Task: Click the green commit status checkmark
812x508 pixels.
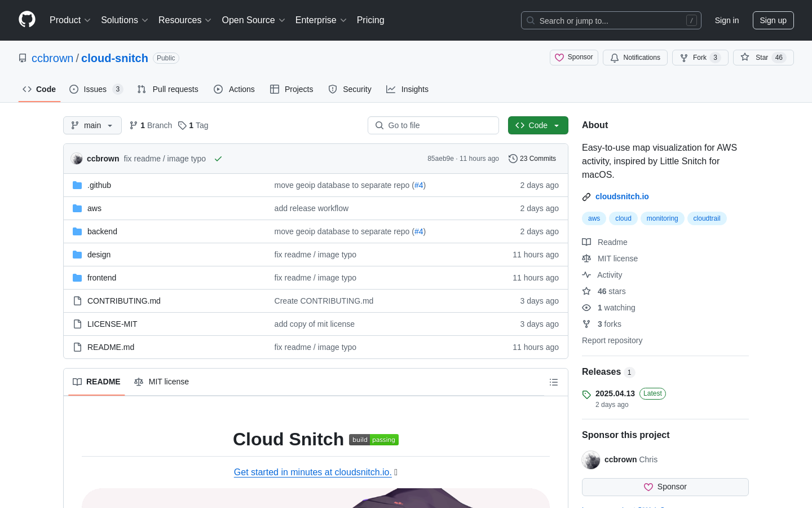Action: (x=218, y=159)
